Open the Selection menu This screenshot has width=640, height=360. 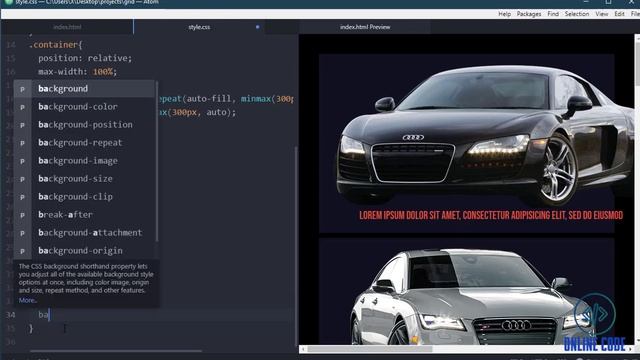pyautogui.click(x=576, y=14)
